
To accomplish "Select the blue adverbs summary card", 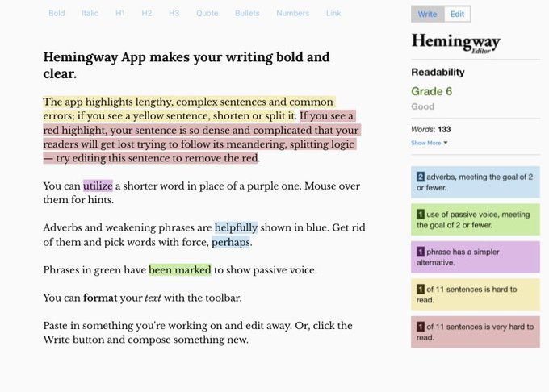I will click(x=476, y=182).
